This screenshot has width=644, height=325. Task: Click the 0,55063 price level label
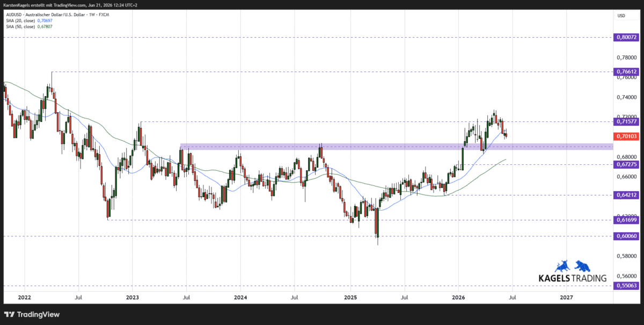tap(626, 286)
